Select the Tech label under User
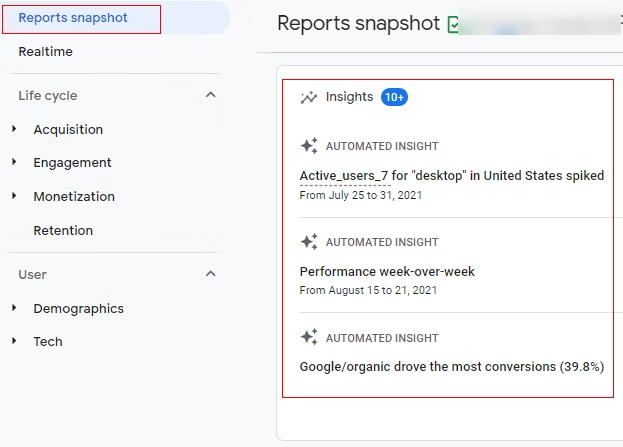 (x=48, y=342)
